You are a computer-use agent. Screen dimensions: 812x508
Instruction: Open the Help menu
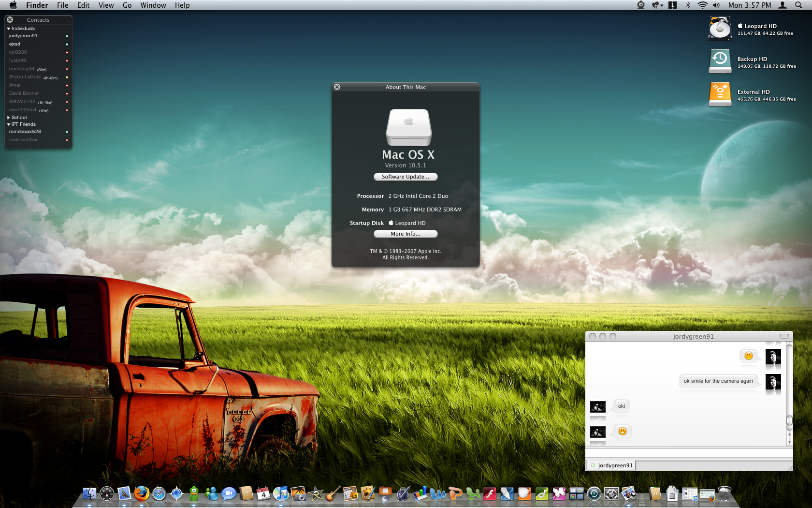182,5
